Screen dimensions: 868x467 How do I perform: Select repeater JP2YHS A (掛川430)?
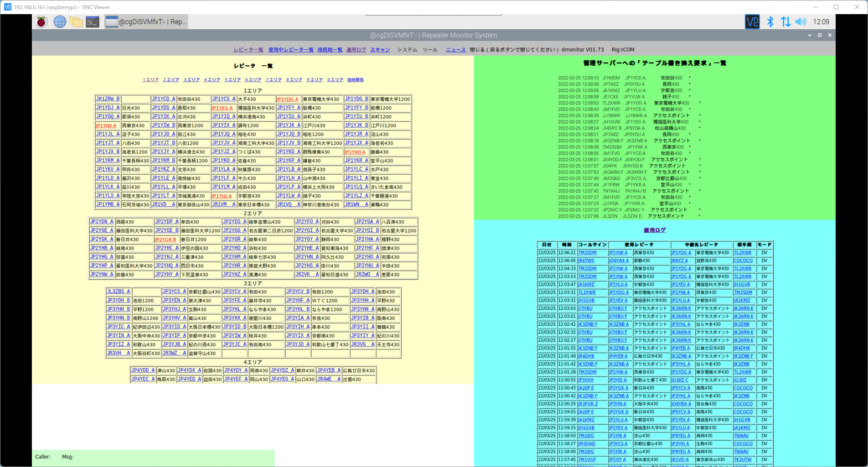point(307,265)
